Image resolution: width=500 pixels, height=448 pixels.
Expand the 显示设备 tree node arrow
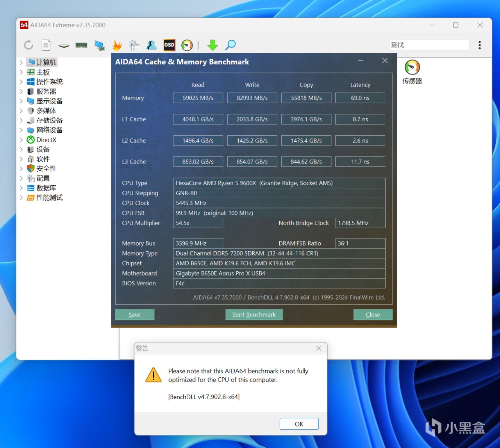[21, 101]
